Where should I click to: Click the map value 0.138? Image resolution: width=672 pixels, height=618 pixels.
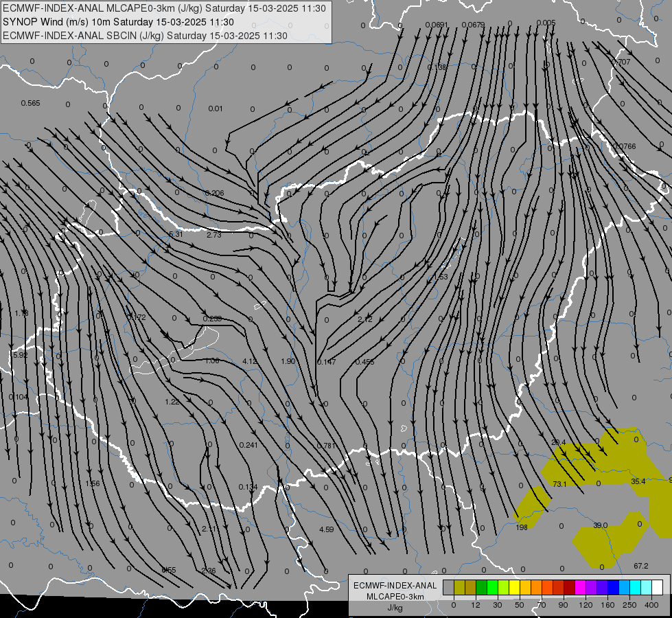(x=437, y=67)
